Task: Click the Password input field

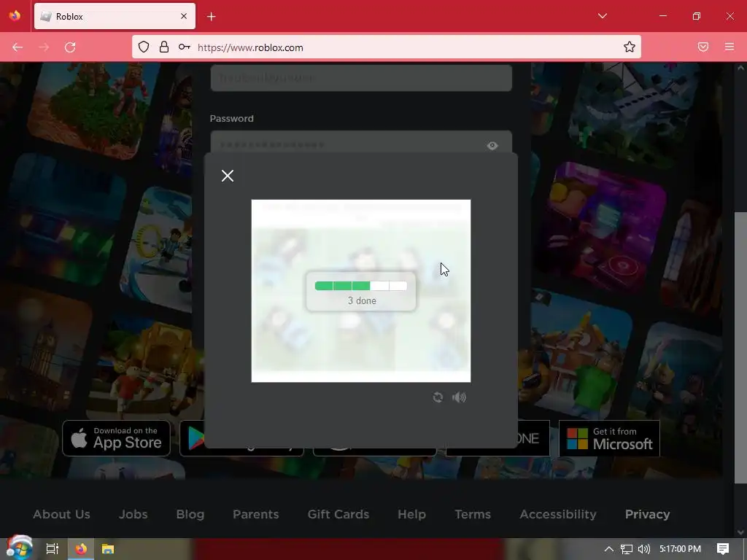Action: (361, 144)
